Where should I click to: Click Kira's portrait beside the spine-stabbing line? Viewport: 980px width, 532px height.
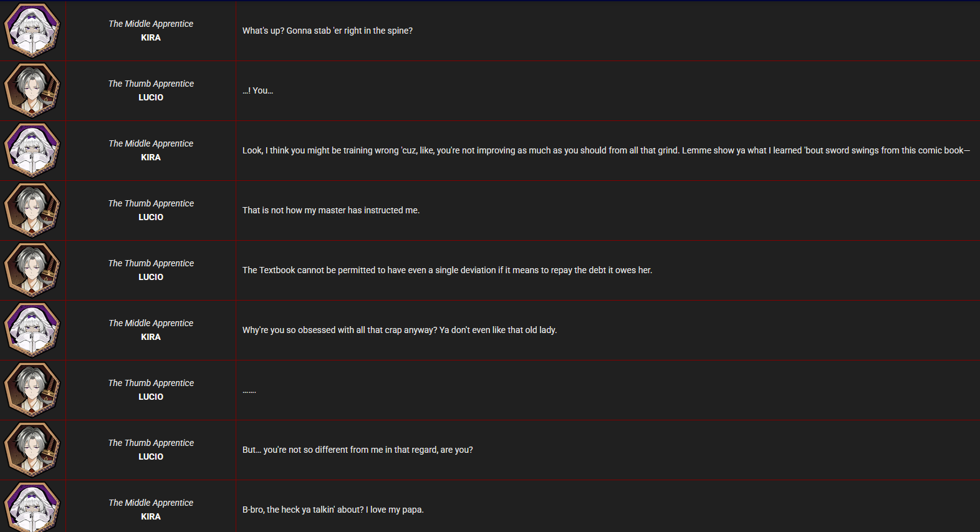click(x=32, y=31)
